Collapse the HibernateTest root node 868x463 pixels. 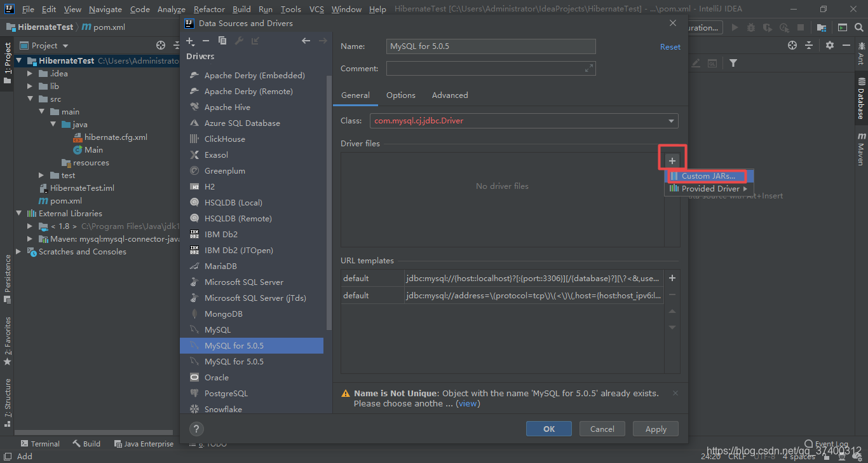(x=20, y=60)
